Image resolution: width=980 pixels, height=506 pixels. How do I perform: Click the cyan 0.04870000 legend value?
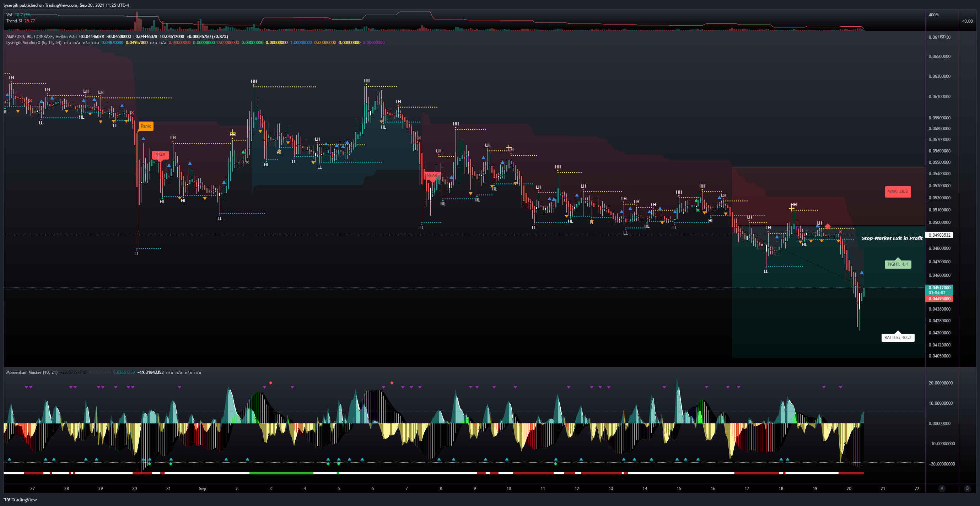pos(112,43)
